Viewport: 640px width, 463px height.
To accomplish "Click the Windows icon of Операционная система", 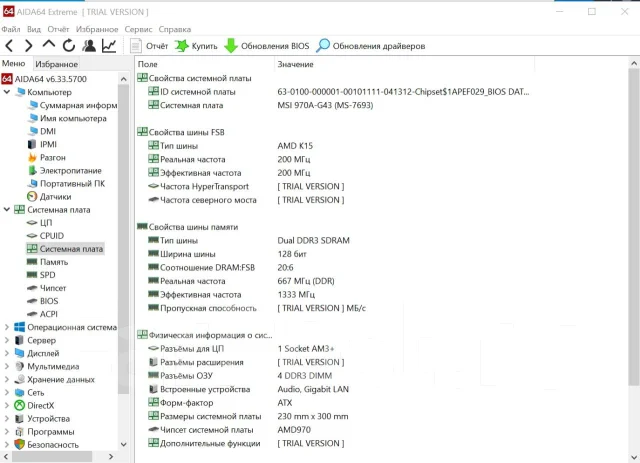I will click(19, 327).
